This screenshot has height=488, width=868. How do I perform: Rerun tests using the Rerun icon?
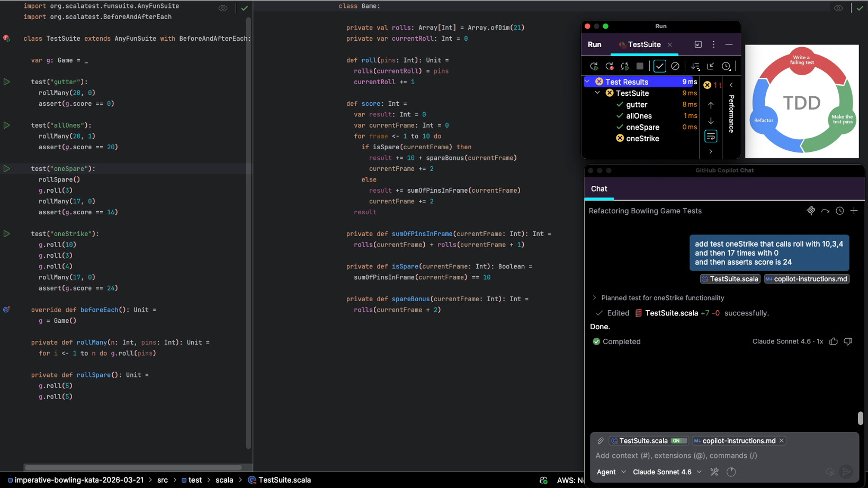[x=594, y=66]
